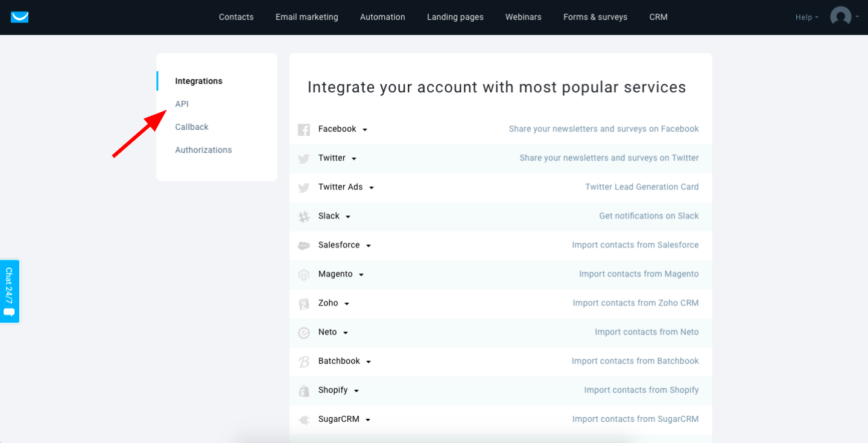
Task: Click the Salesforce cloud icon
Action: pos(304,246)
